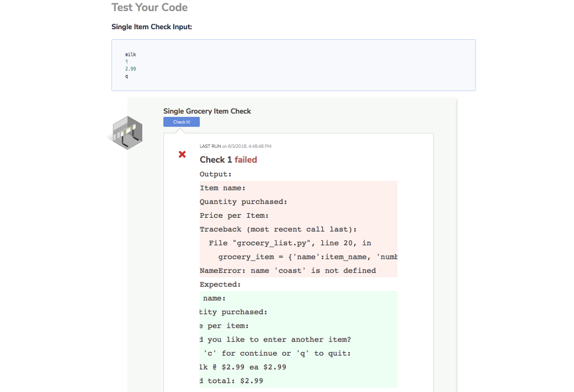The image size is (574, 392).
Task: Click the isometric cube Trinket logo icon
Action: click(127, 132)
